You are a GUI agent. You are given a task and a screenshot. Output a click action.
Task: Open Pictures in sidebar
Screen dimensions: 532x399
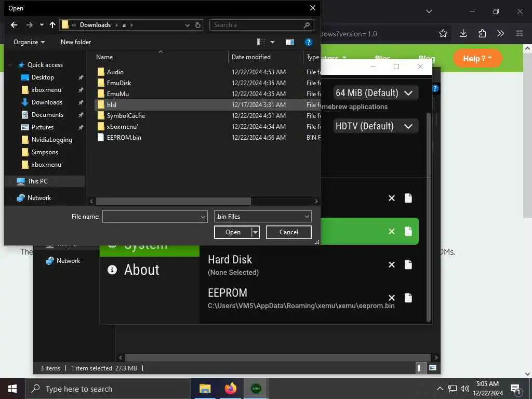click(43, 127)
